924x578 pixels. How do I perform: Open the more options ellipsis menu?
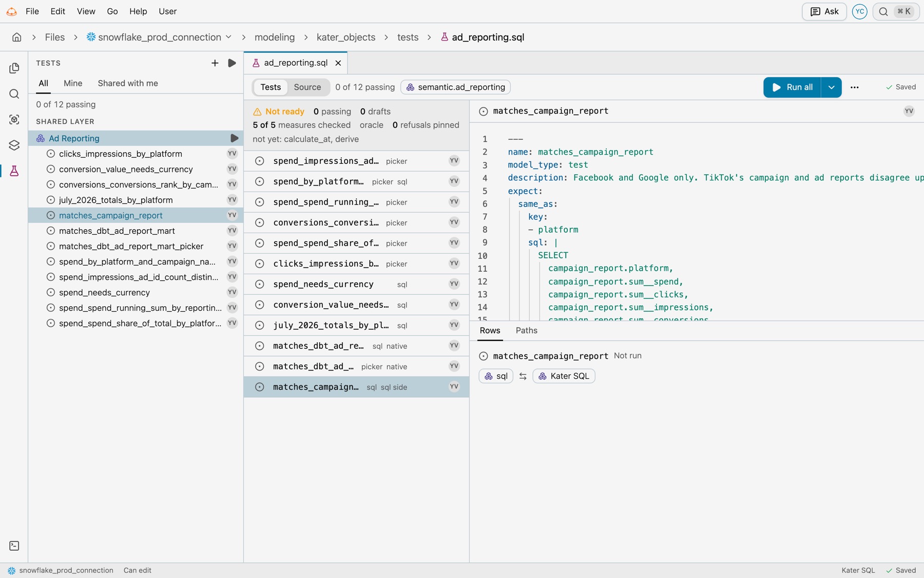pyautogui.click(x=854, y=87)
